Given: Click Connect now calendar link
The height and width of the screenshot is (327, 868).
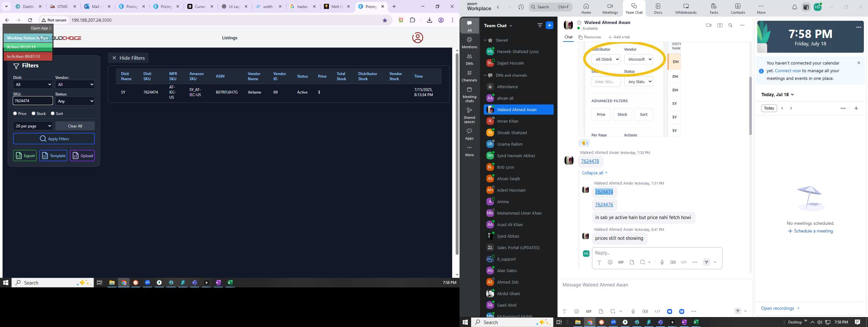Looking at the screenshot, I should pyautogui.click(x=788, y=71).
